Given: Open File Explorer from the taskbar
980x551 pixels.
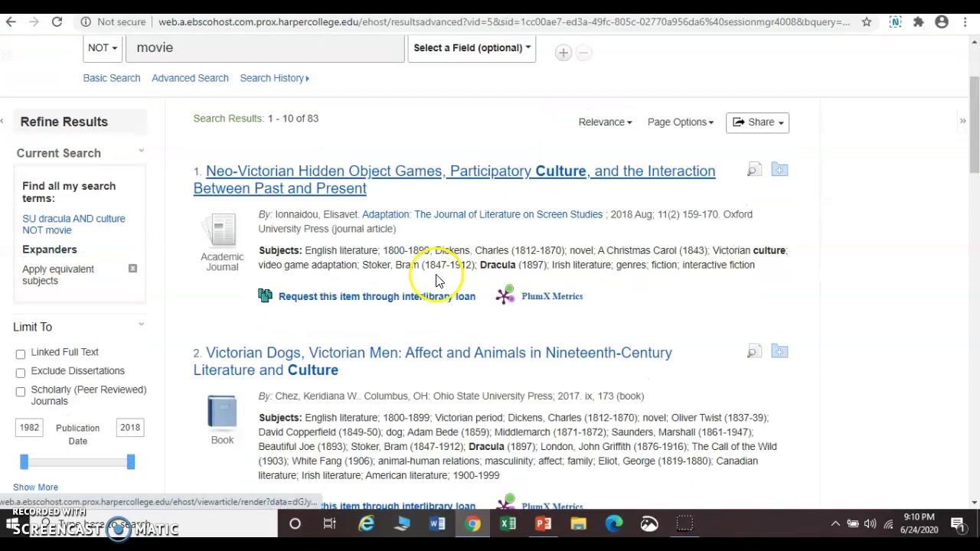Looking at the screenshot, I should coord(578,524).
